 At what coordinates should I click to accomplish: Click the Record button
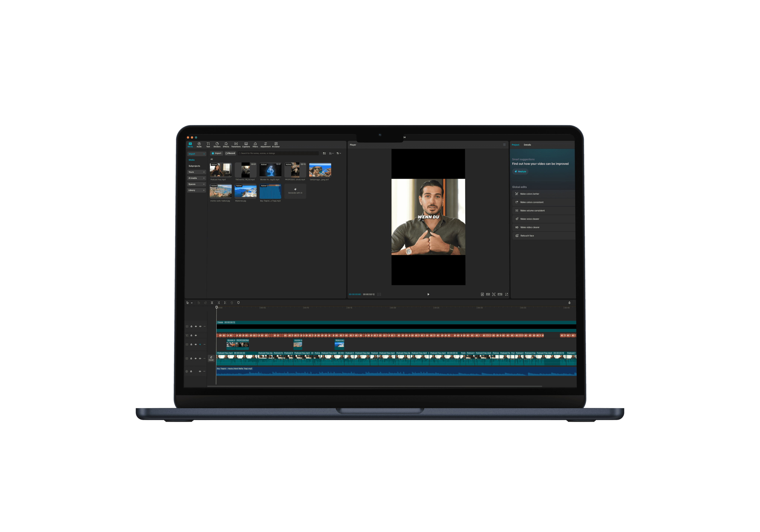tap(230, 153)
